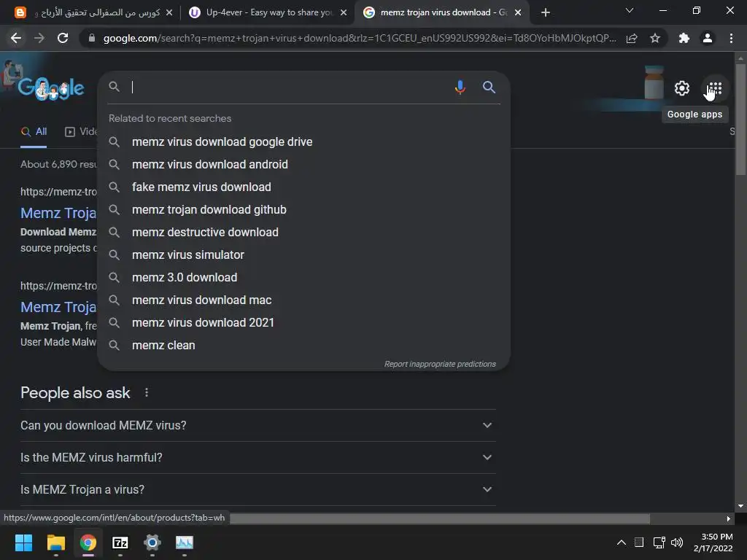Choose suggestion memz virus download android

point(304,164)
